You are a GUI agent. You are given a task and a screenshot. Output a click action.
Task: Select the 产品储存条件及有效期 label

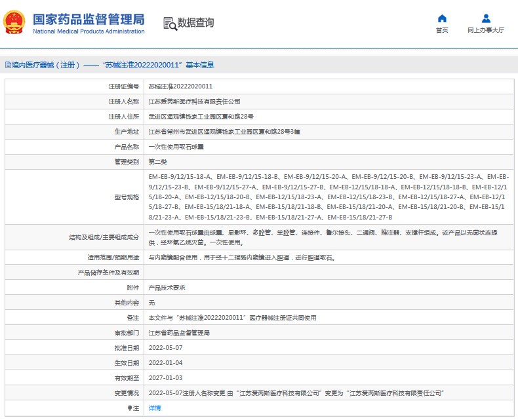point(108,273)
